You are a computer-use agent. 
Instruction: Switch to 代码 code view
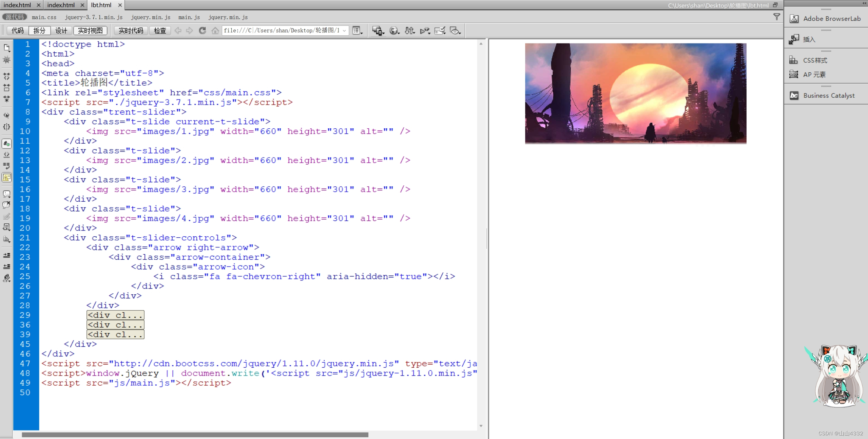18,31
